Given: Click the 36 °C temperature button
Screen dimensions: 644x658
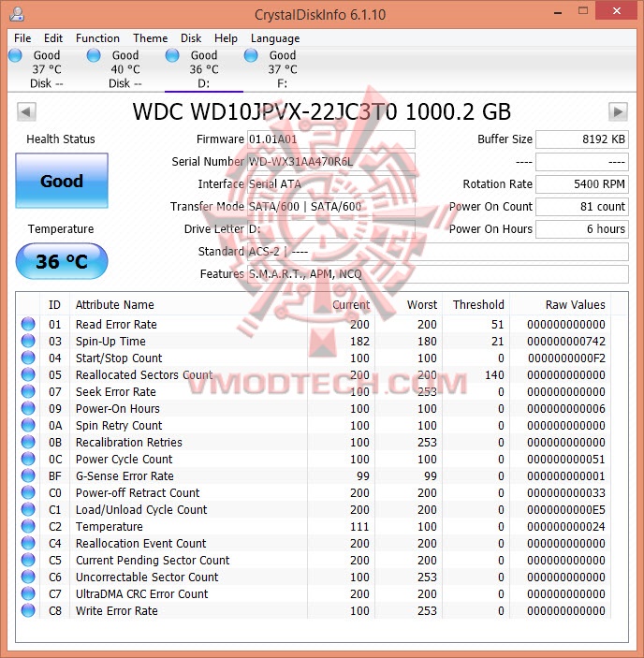Looking at the screenshot, I should [62, 261].
